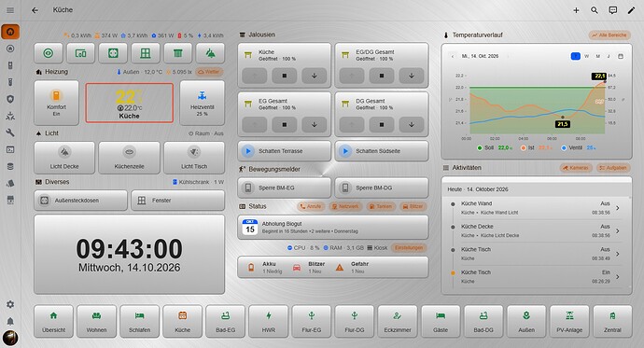This screenshot has width=644, height=348.
Task: Toggle the Komfort heating mode
Action: click(56, 103)
